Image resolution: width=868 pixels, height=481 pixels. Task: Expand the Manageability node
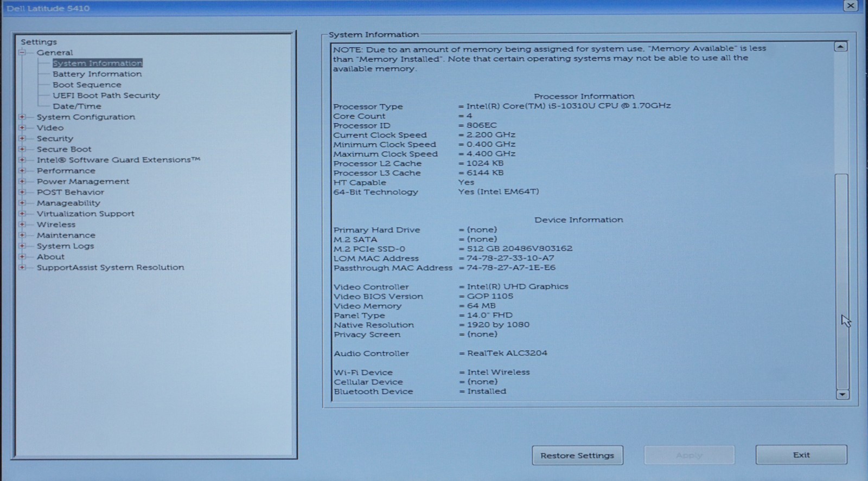point(22,203)
